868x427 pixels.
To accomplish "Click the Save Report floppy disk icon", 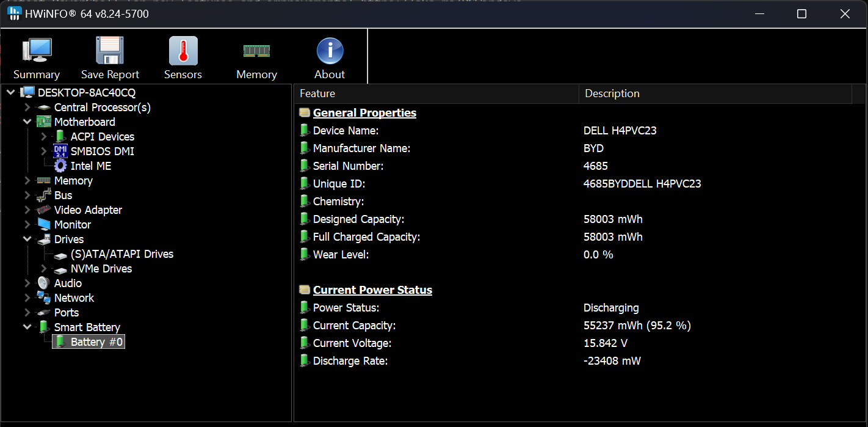I will point(110,50).
